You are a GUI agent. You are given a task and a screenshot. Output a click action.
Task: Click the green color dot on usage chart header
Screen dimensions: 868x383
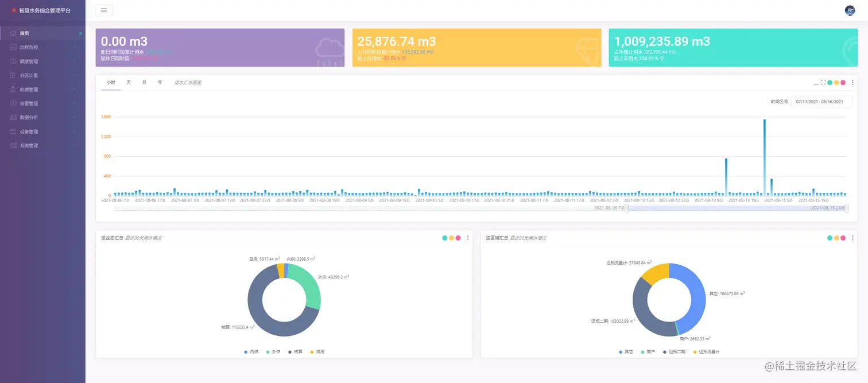pos(830,83)
